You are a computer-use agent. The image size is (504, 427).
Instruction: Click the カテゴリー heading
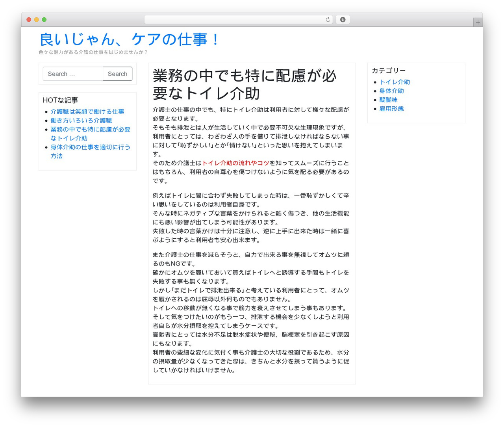point(389,71)
